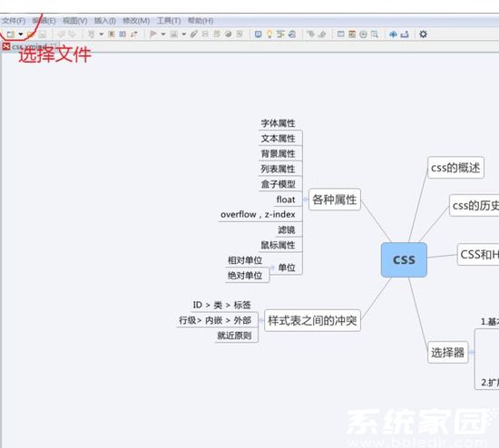Image resolution: width=499 pixels, height=448 pixels.
Task: Click the Undo arrow icon
Action: coord(62,34)
